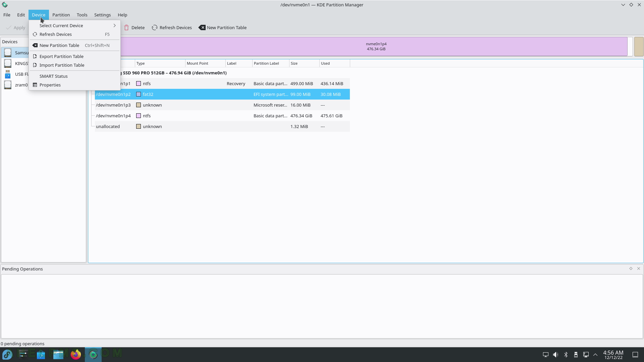Open the File menu
Viewport: 644px width, 362px height.
click(7, 15)
